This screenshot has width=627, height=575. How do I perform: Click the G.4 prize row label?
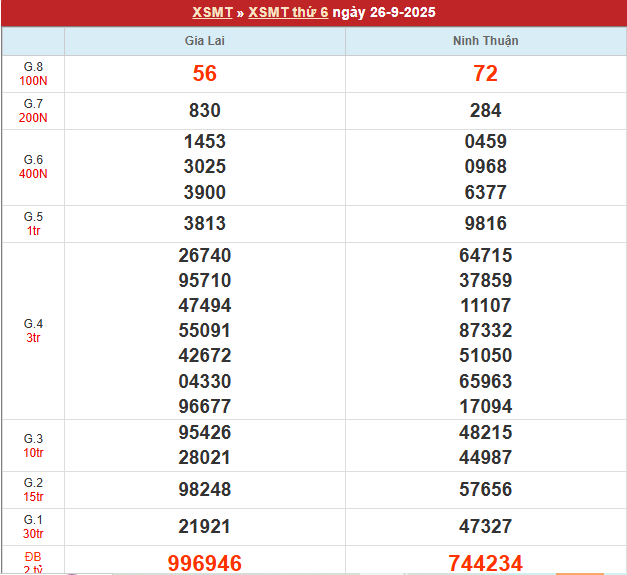tap(33, 330)
